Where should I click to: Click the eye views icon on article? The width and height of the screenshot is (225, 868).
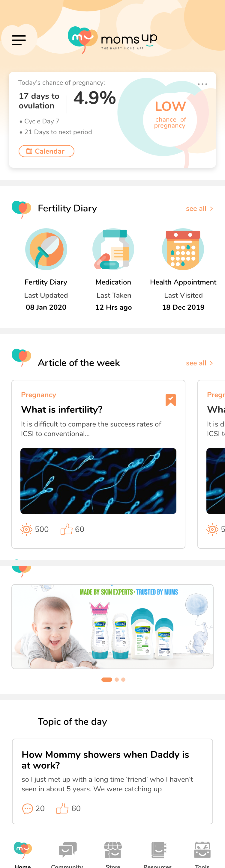(x=26, y=529)
